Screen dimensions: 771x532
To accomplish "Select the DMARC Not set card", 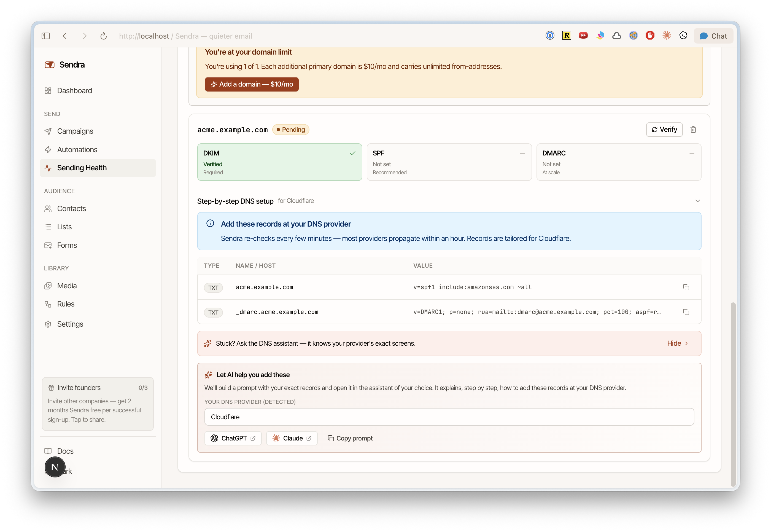I will pos(619,162).
